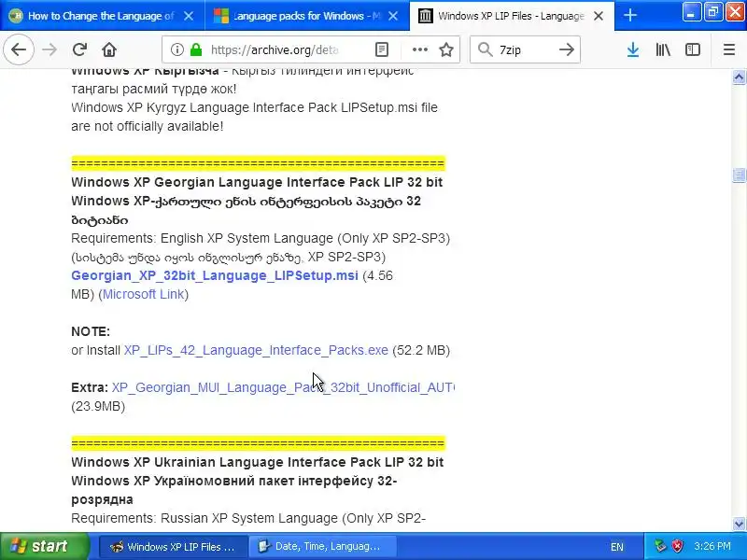Open the Windows start menu
Image resolution: width=747 pixels, height=560 pixels.
pyautogui.click(x=44, y=546)
